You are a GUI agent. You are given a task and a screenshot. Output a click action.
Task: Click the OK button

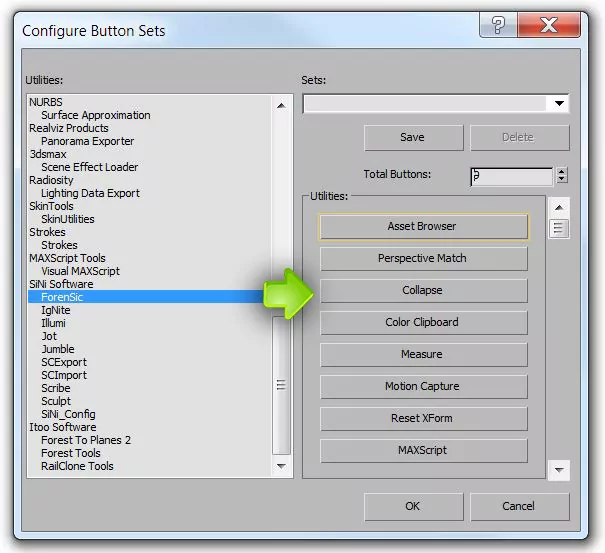[412, 507]
